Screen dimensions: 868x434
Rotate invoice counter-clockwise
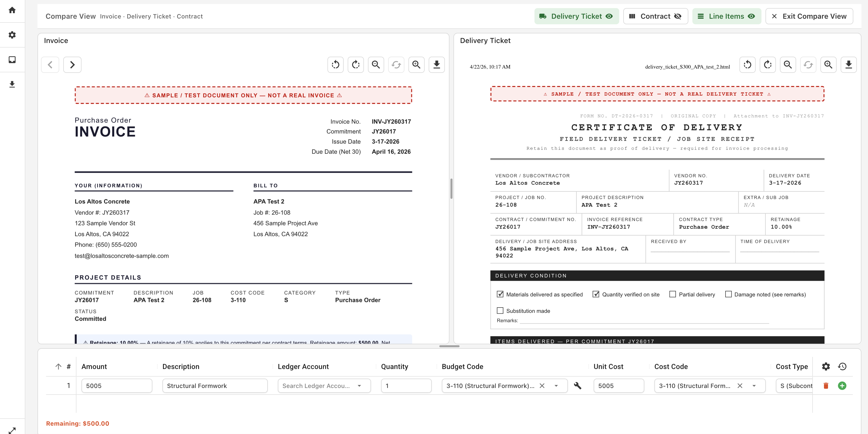[335, 65]
